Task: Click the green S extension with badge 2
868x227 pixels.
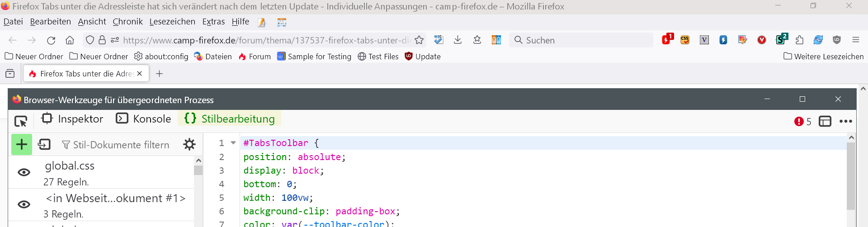Action: (781, 39)
